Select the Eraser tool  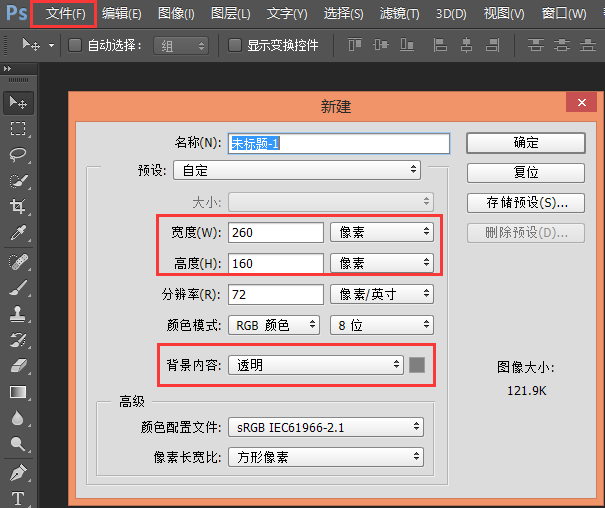tap(18, 366)
